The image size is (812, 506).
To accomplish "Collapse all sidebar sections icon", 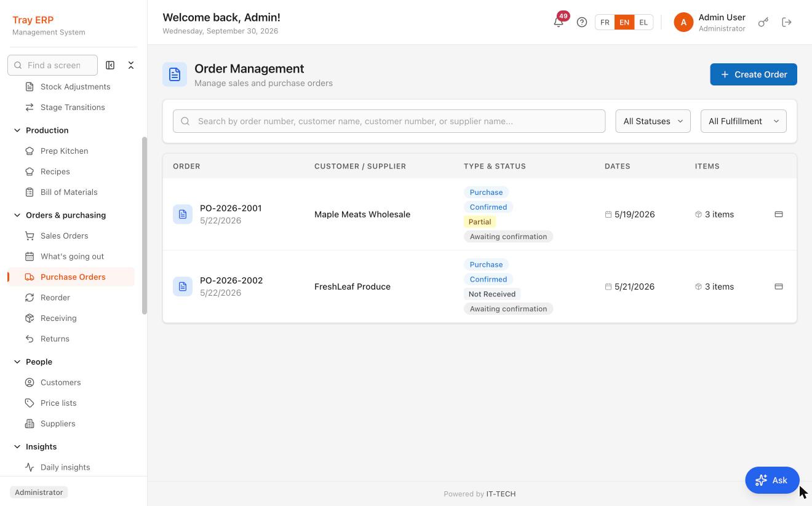I will 131,65.
